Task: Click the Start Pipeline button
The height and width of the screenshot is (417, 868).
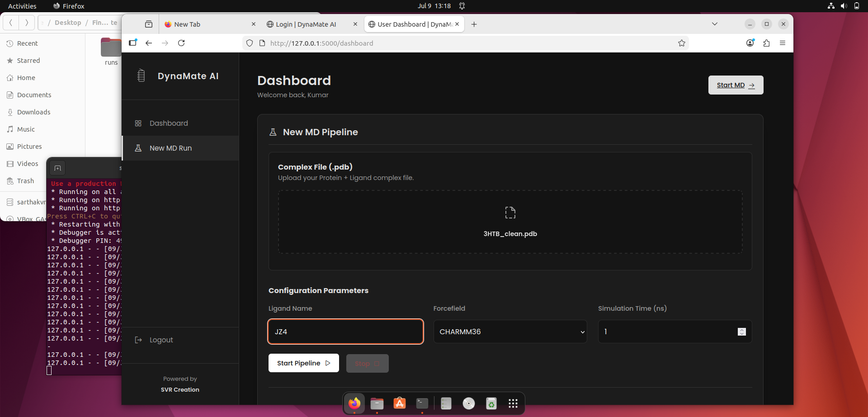Action: 304,363
